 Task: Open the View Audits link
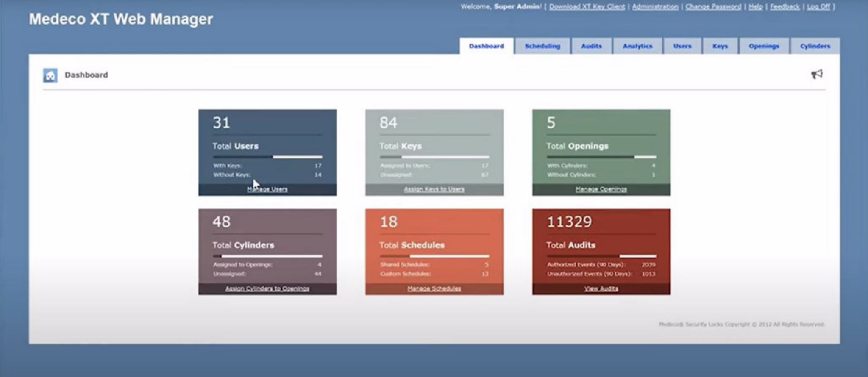[x=601, y=288]
